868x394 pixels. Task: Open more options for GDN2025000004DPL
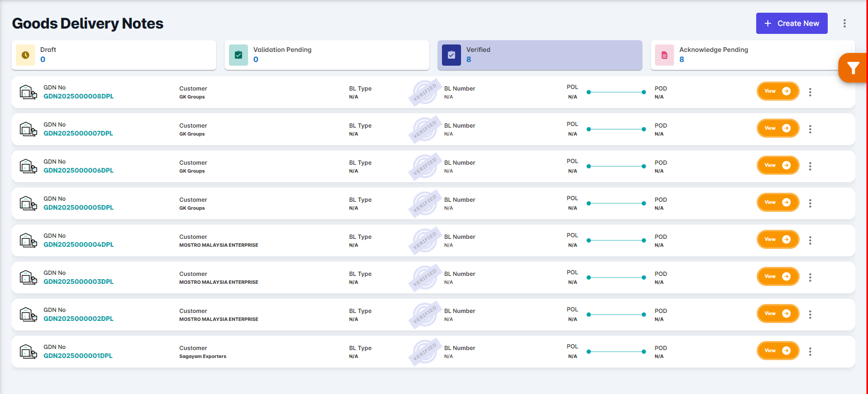[810, 240]
